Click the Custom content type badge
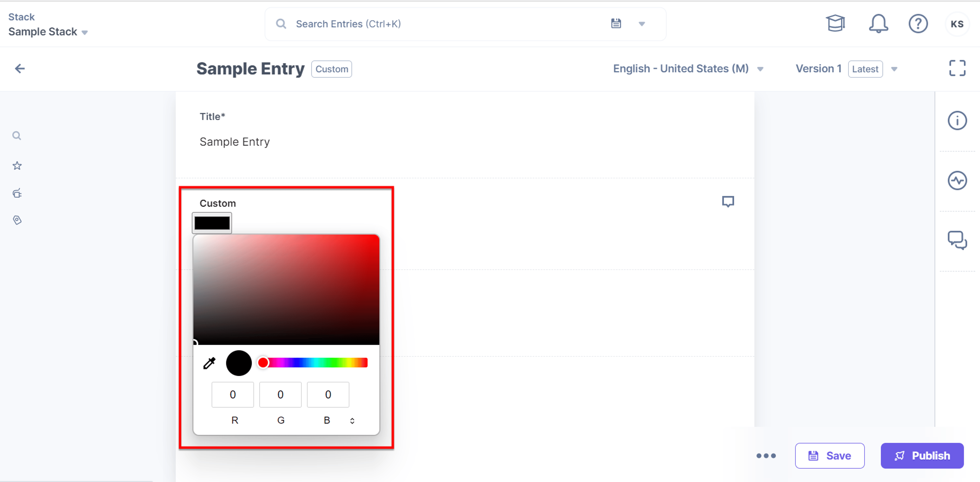This screenshot has width=980, height=482. click(331, 69)
